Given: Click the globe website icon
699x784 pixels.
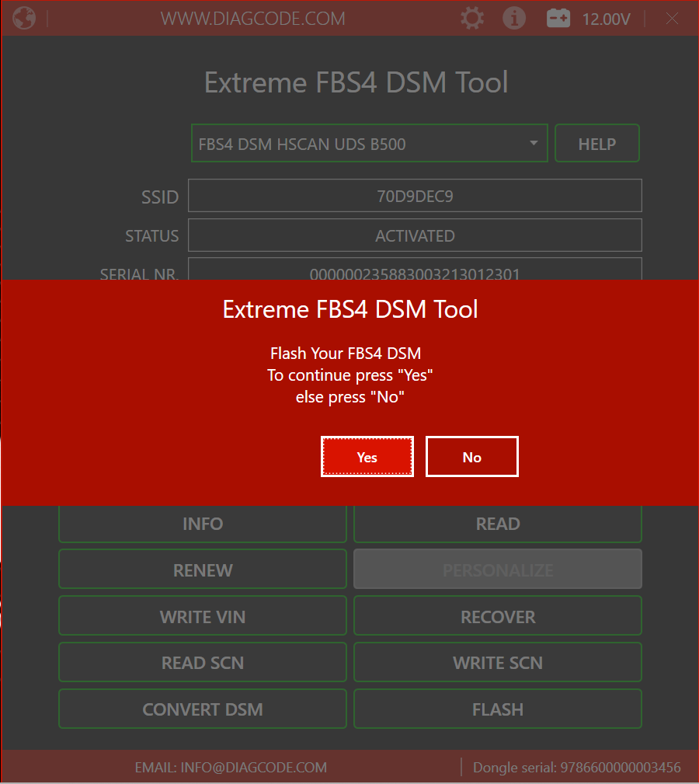Looking at the screenshot, I should [x=24, y=18].
